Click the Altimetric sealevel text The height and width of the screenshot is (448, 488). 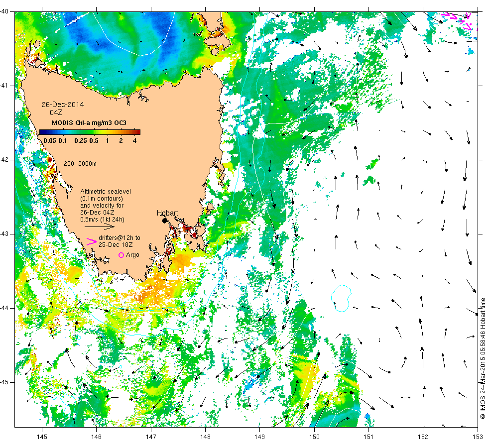[x=106, y=192]
